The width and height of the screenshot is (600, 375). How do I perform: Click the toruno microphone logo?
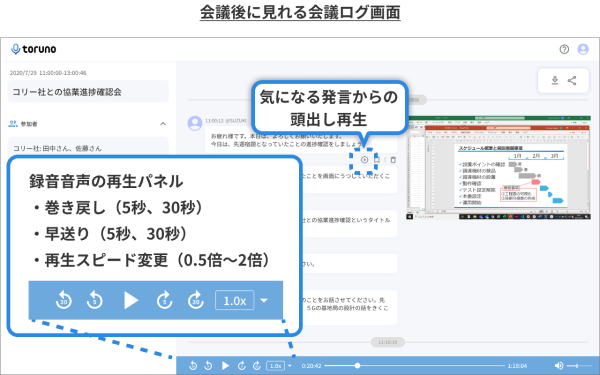pyautogui.click(x=34, y=49)
